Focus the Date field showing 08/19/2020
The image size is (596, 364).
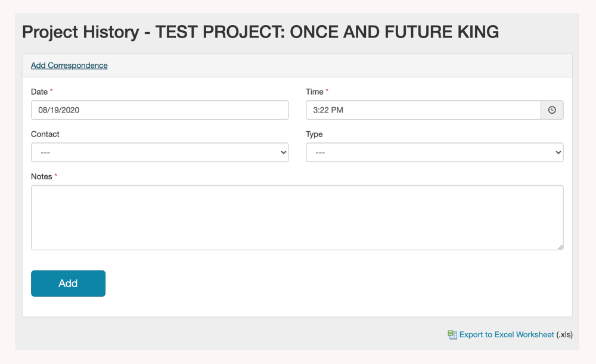coord(159,110)
